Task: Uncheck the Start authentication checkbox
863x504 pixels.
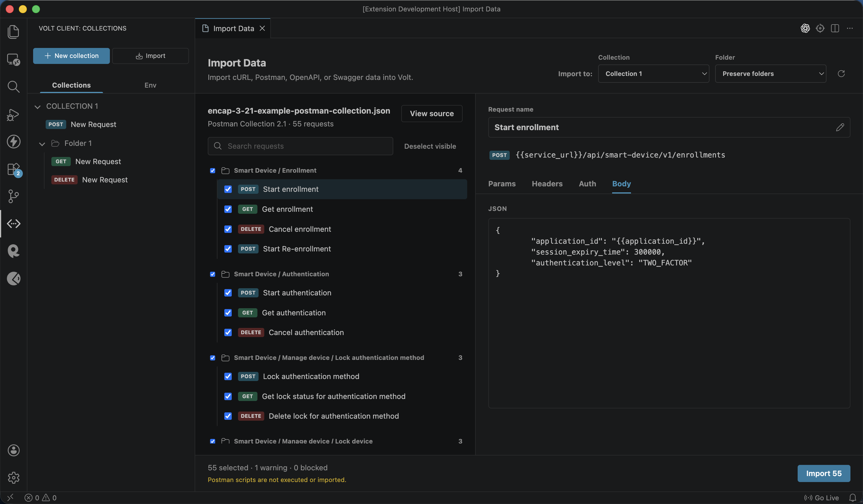Action: [228, 293]
